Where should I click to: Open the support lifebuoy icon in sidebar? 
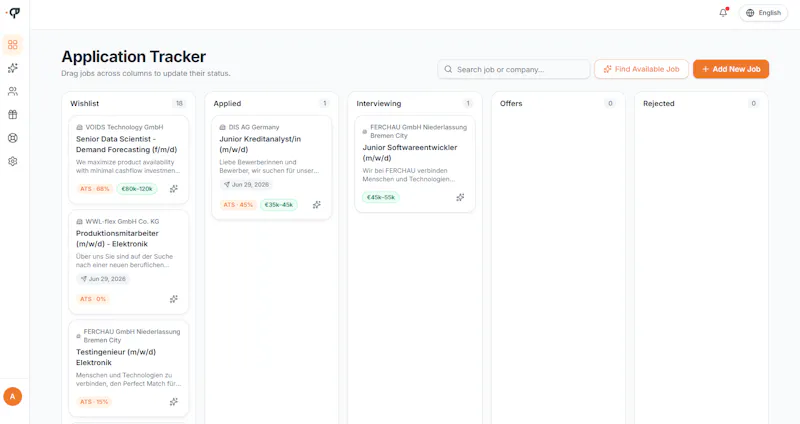coord(13,138)
